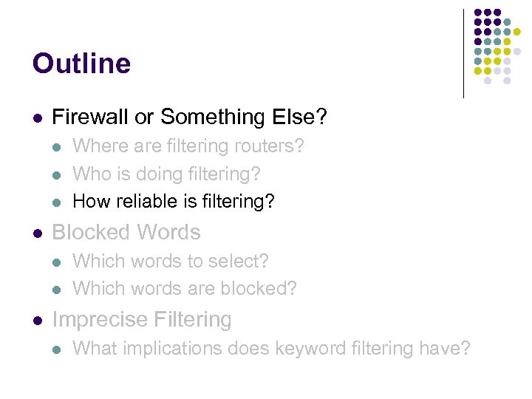This screenshot has width=532, height=399.
Task: Click the bullet before "Who is doing filtering?"
Action: (x=58, y=174)
